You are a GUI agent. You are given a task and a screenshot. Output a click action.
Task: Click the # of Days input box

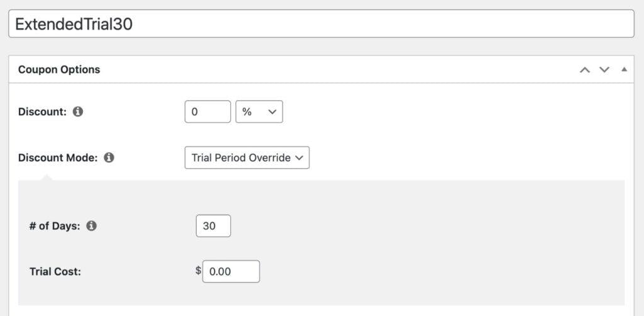[x=213, y=226]
